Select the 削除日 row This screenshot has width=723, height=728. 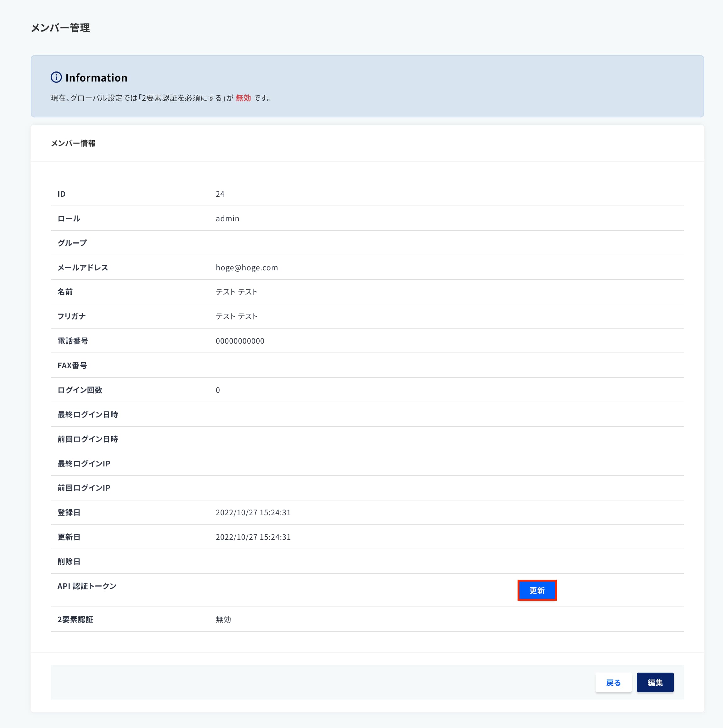coord(69,561)
